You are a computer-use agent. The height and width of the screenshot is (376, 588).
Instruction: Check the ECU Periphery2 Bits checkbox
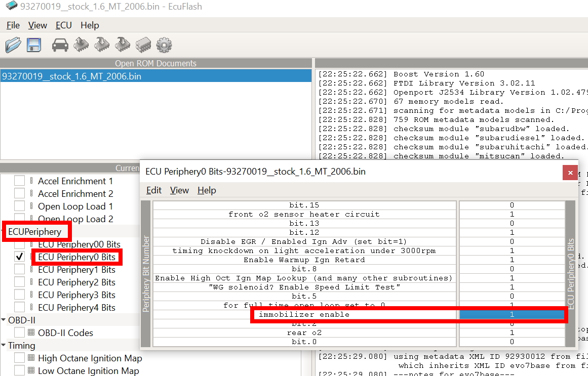pos(20,282)
